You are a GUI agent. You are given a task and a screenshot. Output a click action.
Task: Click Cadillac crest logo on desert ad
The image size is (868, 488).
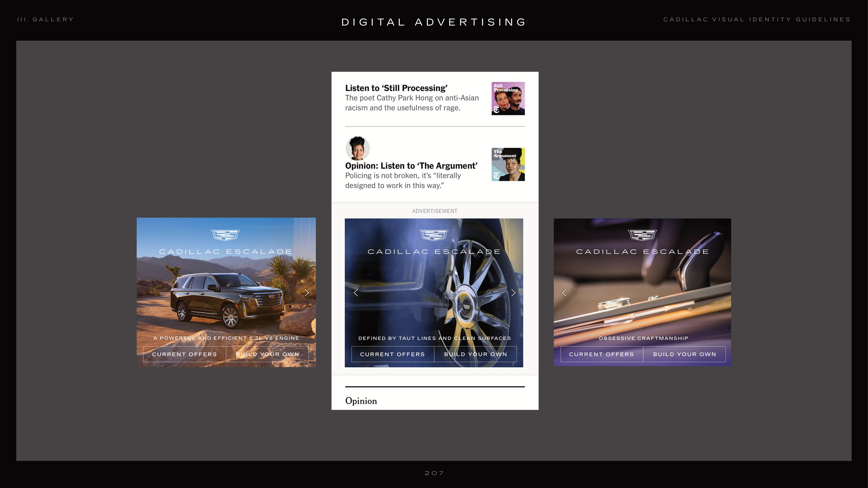tap(225, 235)
